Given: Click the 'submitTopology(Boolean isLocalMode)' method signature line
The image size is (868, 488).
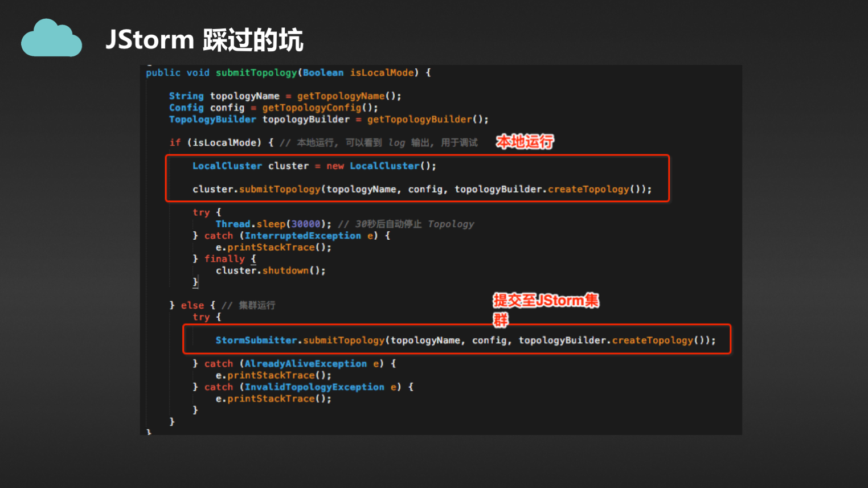Looking at the screenshot, I should [x=288, y=73].
